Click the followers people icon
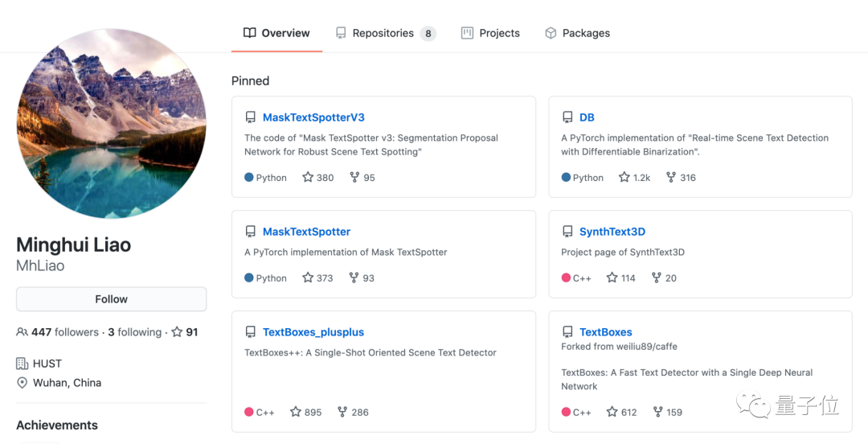868x444 pixels. pyautogui.click(x=23, y=332)
